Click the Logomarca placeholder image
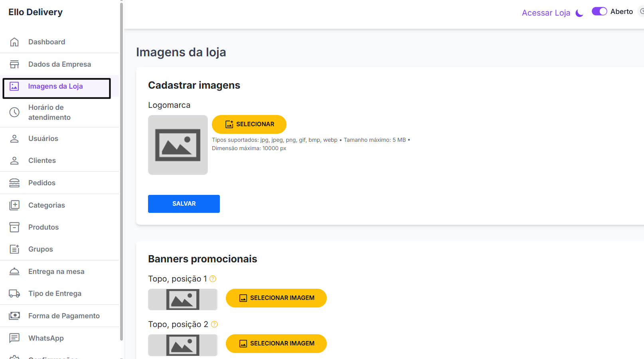This screenshot has width=644, height=359. (178, 145)
